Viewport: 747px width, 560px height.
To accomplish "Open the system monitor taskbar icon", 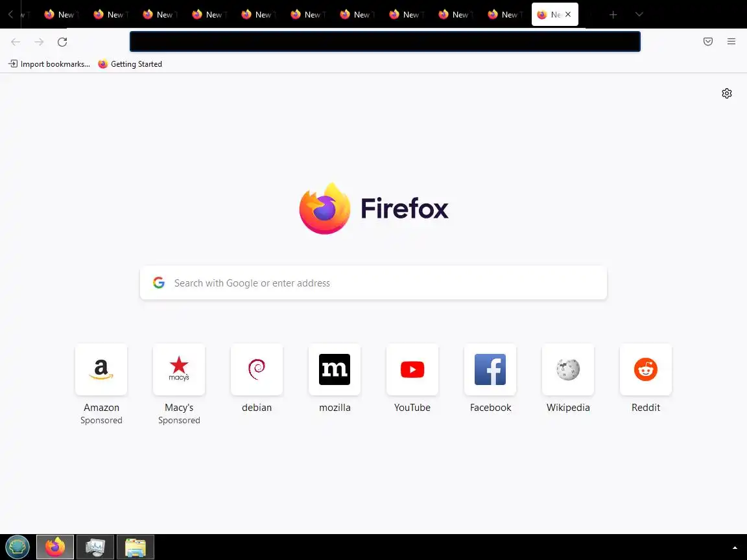I will click(95, 546).
